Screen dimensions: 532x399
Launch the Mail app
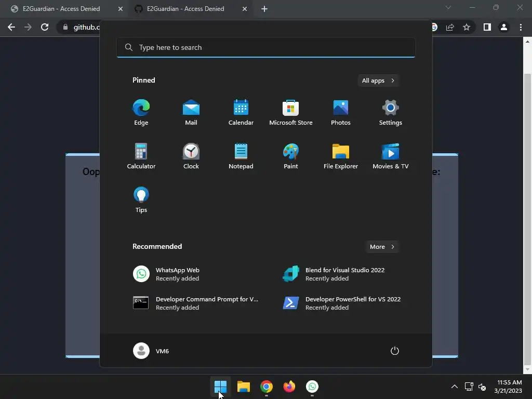191,113
